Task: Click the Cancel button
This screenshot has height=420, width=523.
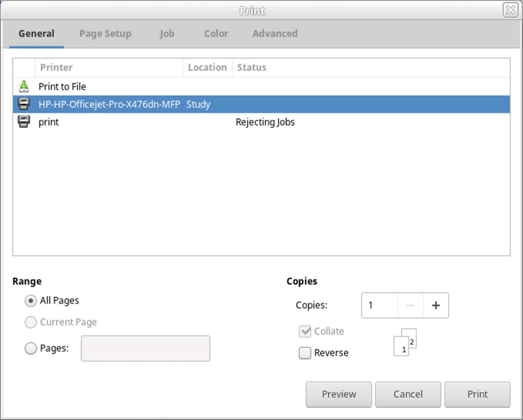Action: tap(408, 394)
